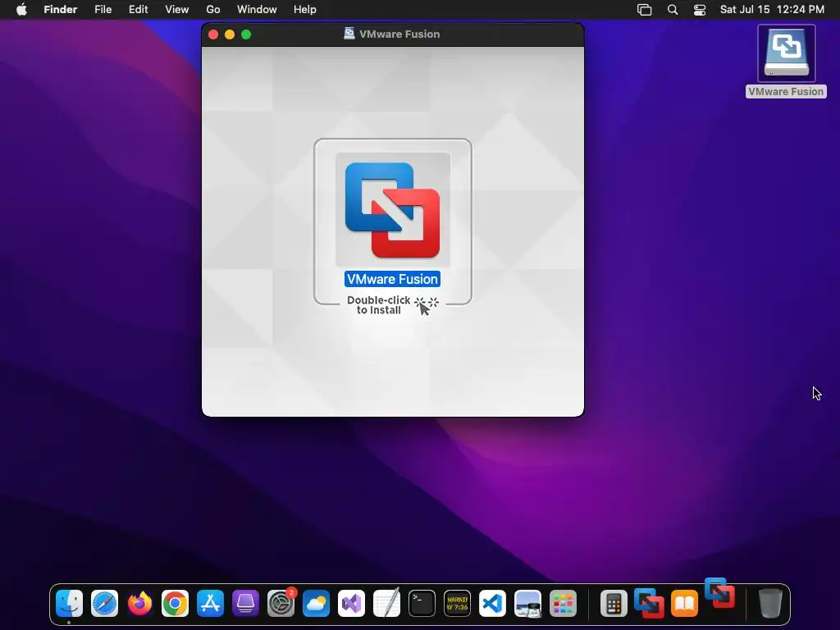
Task: Click the date and time in the menu bar
Action: (x=772, y=10)
